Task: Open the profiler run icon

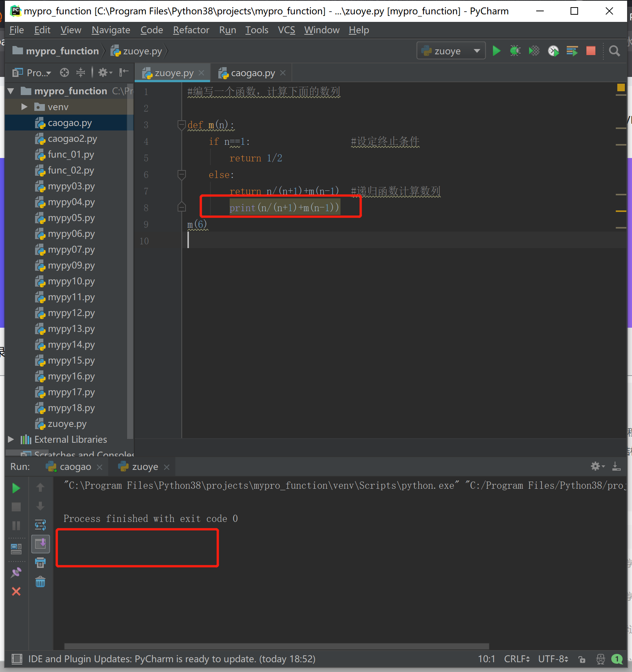Action: [x=553, y=51]
